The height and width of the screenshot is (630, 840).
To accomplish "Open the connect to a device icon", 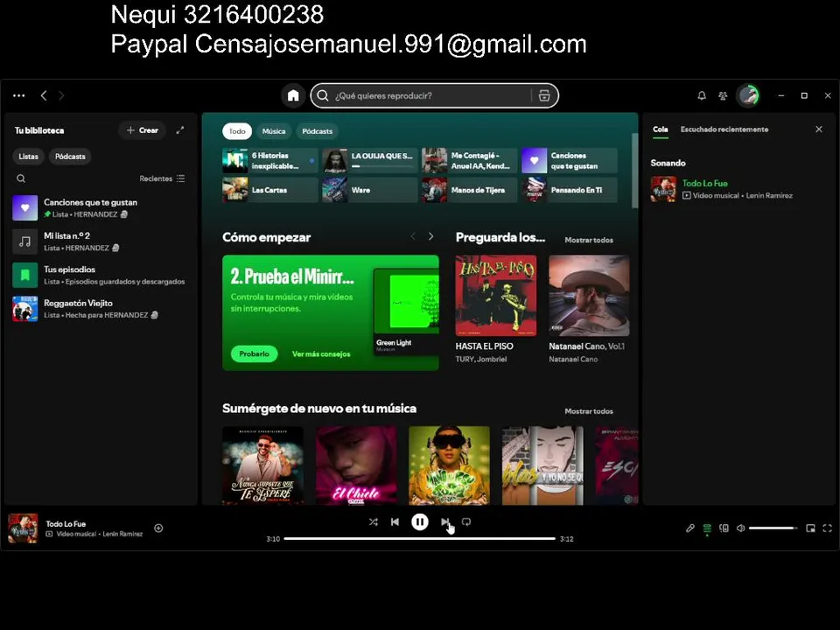I will tap(724, 528).
